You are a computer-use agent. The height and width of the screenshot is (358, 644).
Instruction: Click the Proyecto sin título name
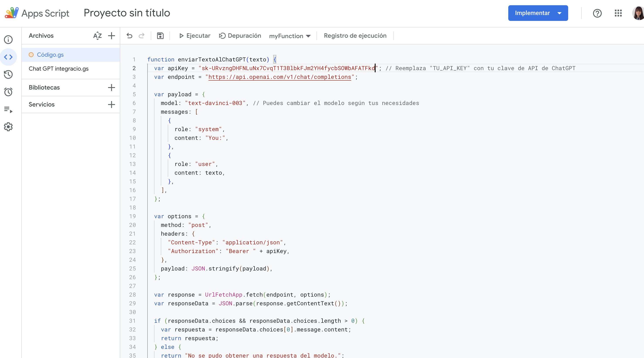tap(127, 13)
